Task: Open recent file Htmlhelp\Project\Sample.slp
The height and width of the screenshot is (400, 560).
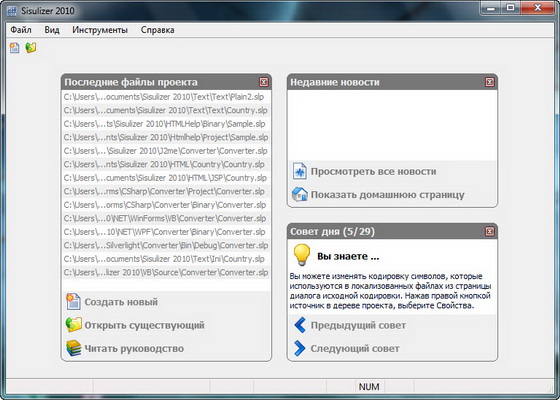Action: pos(166,138)
